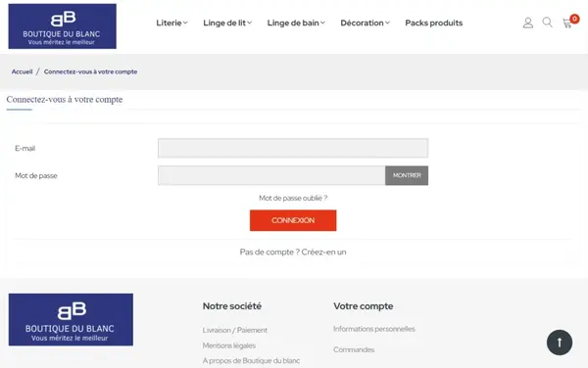
Task: Open the search magnifier icon
Action: (x=547, y=23)
